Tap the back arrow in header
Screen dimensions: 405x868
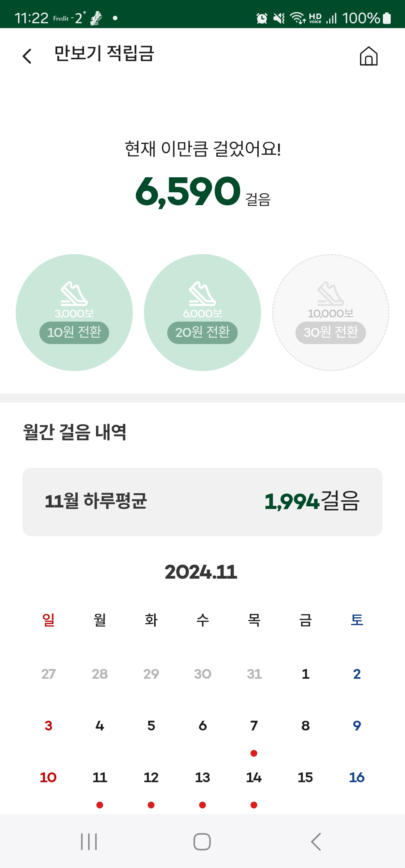tap(27, 56)
